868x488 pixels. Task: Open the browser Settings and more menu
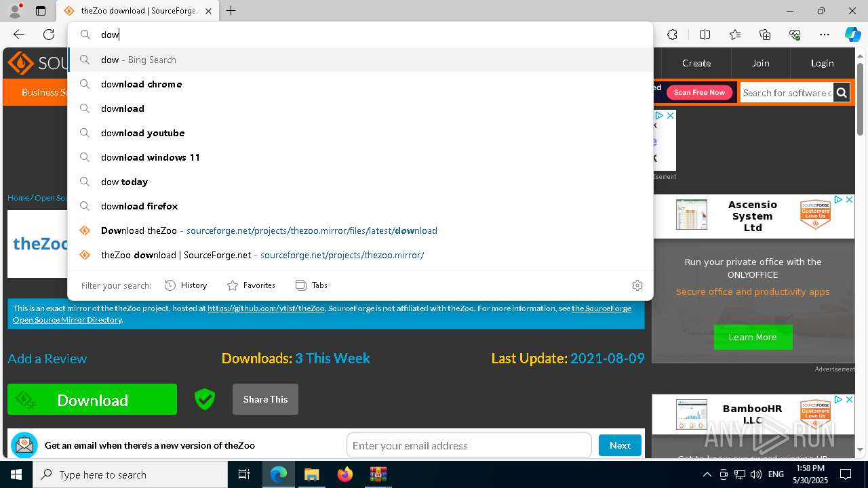coord(825,35)
